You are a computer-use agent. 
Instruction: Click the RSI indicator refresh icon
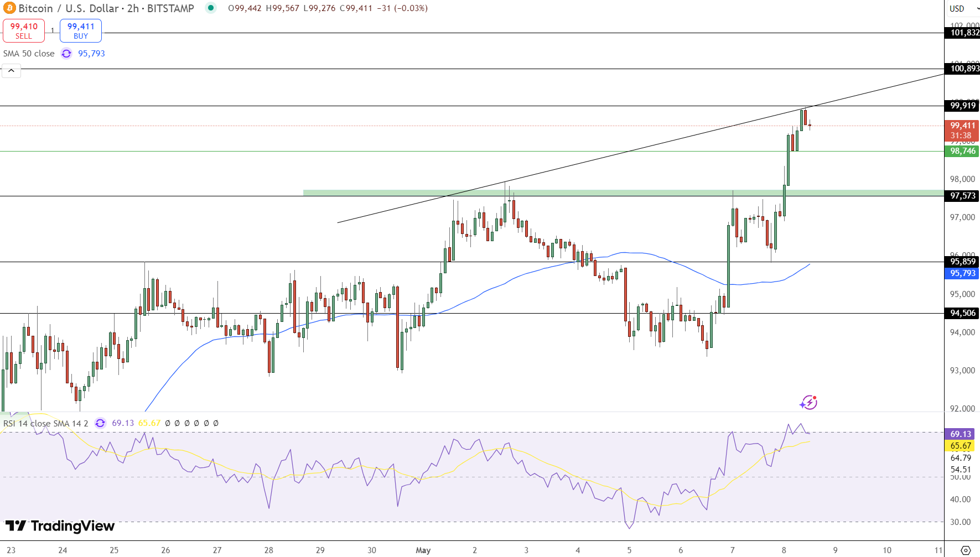pyautogui.click(x=100, y=423)
